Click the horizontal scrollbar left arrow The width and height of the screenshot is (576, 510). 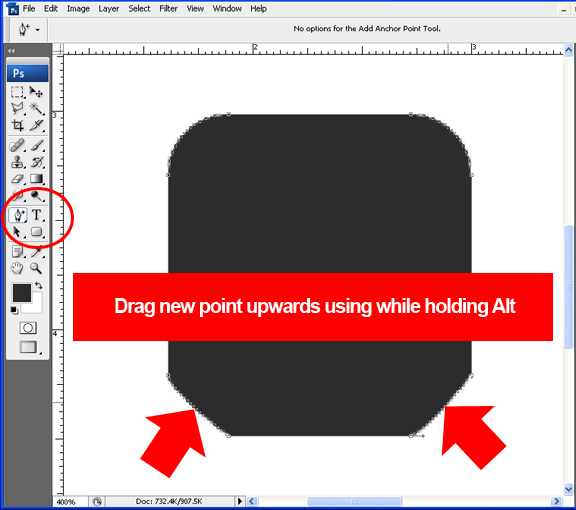tap(252, 501)
